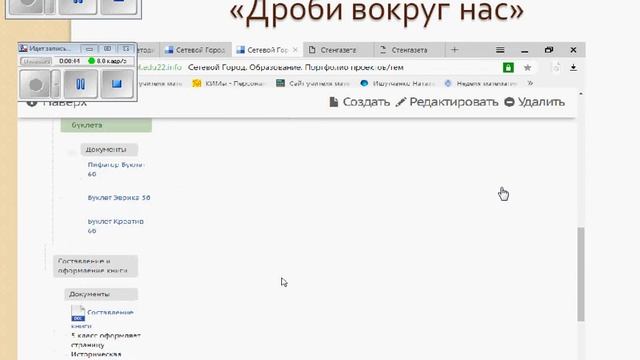
Task: Click the doc file icon beside Составление
Action: click(x=78, y=313)
